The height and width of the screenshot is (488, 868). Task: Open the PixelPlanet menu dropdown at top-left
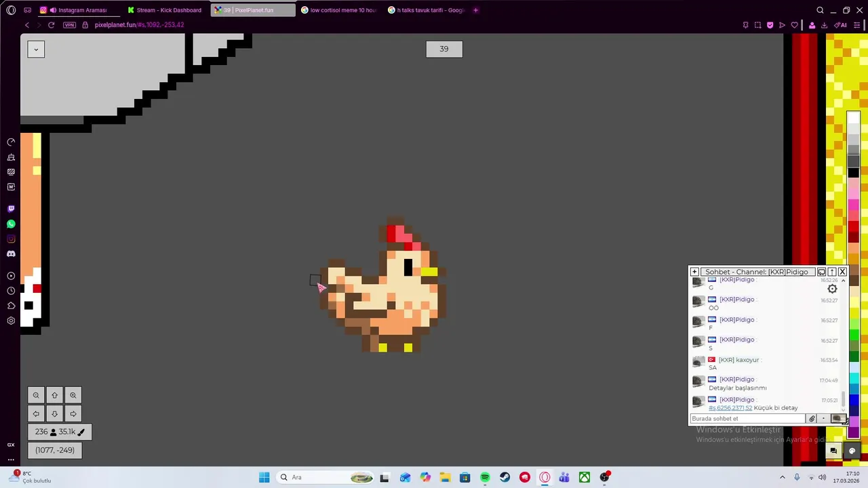36,49
